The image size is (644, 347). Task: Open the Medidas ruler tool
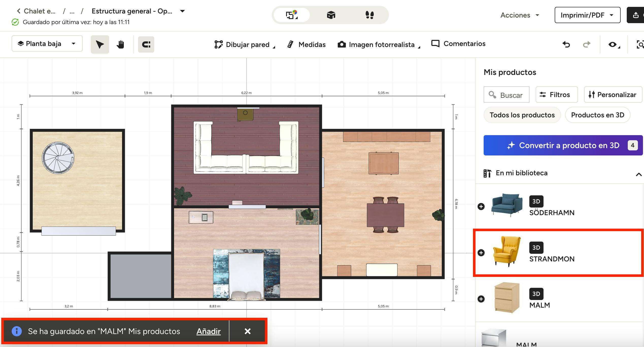(x=307, y=44)
